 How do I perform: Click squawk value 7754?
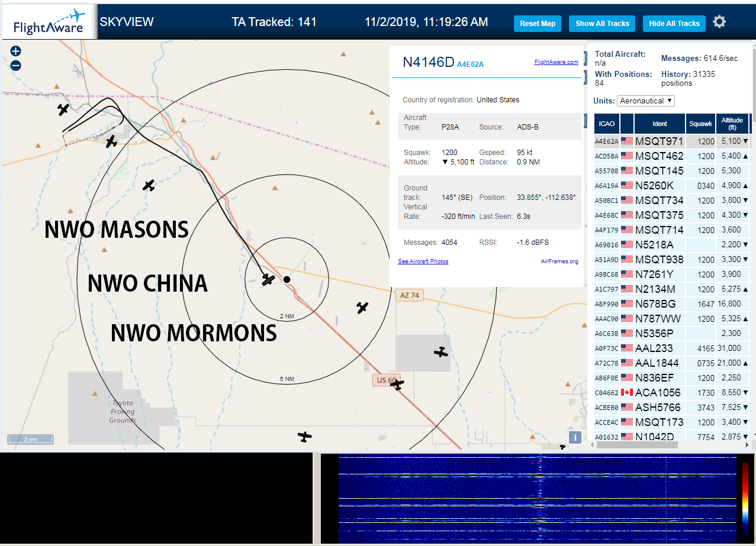pos(706,437)
